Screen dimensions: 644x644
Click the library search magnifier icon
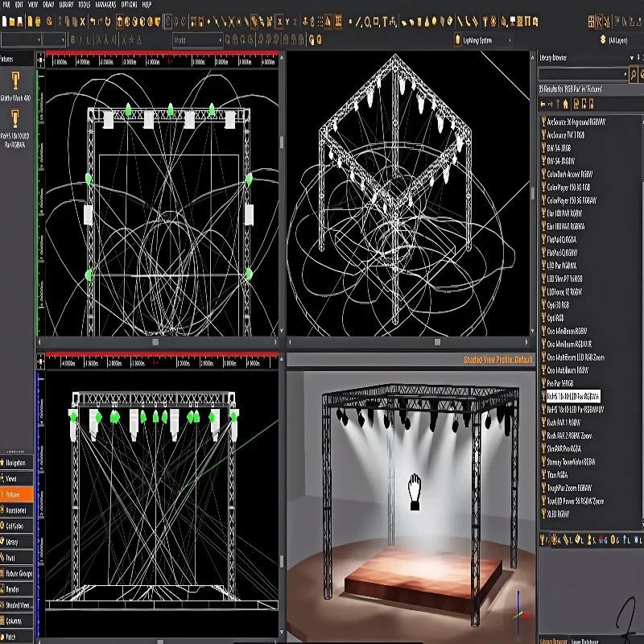pyautogui.click(x=634, y=75)
